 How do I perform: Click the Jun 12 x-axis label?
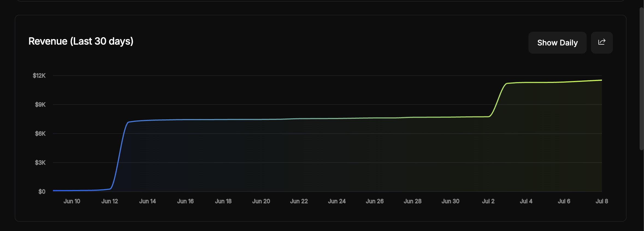coord(110,201)
